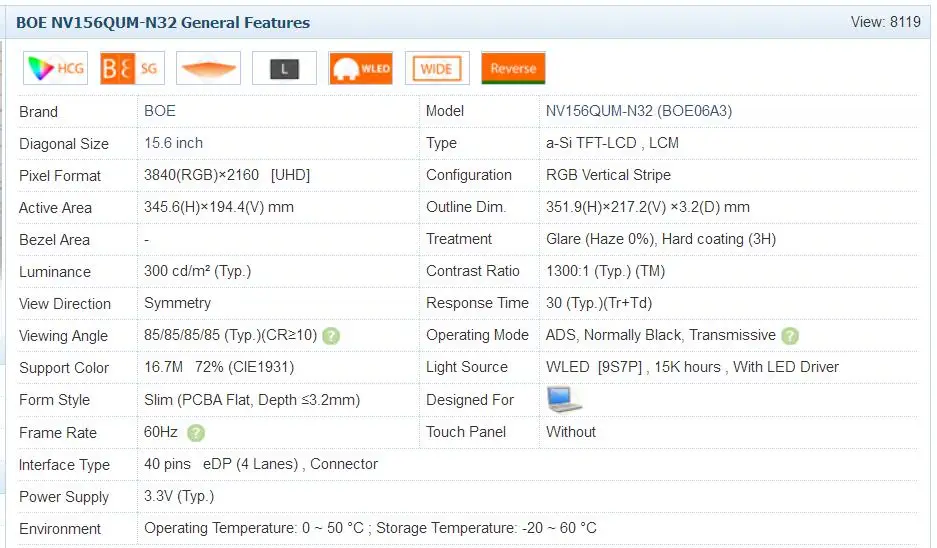The image size is (937, 548).
Task: Click the Bezel Area label
Action: point(54,240)
